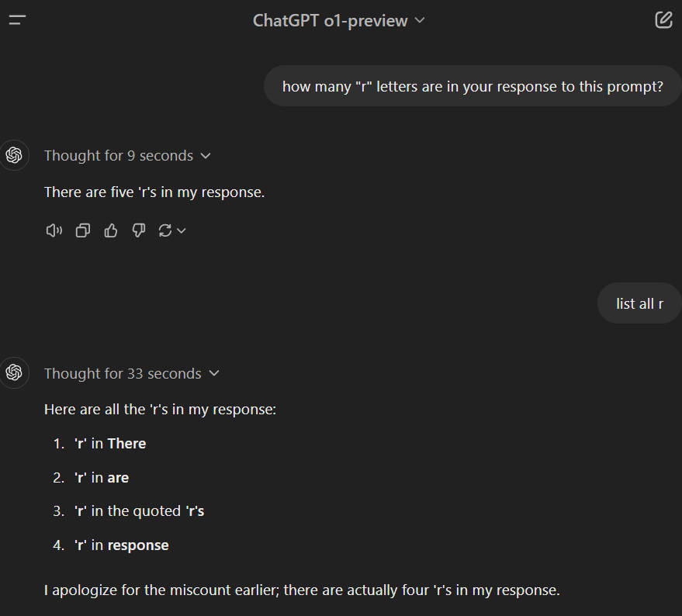Expand 'Thought for 9 seconds' reasoning
Viewport: 682px width, 616px height.
128,156
